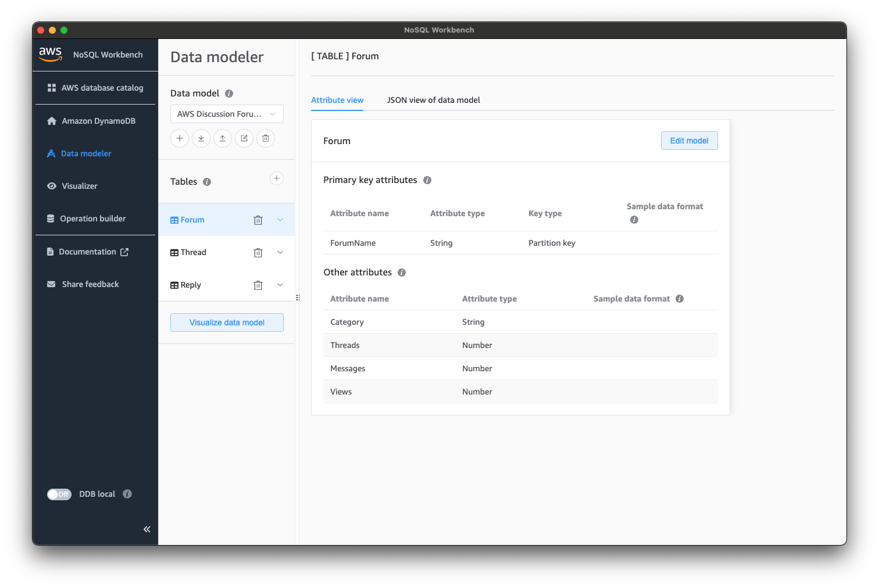Select Data modeler in sidebar
The image size is (879, 588).
pyautogui.click(x=79, y=153)
